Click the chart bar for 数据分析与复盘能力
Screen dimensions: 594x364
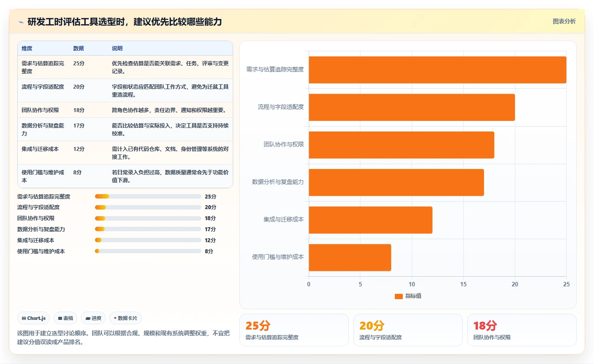[x=396, y=182]
